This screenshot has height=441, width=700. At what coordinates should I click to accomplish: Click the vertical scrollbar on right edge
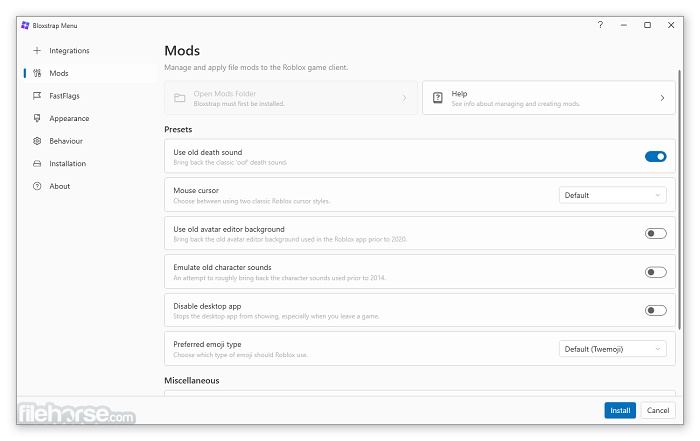[679, 200]
